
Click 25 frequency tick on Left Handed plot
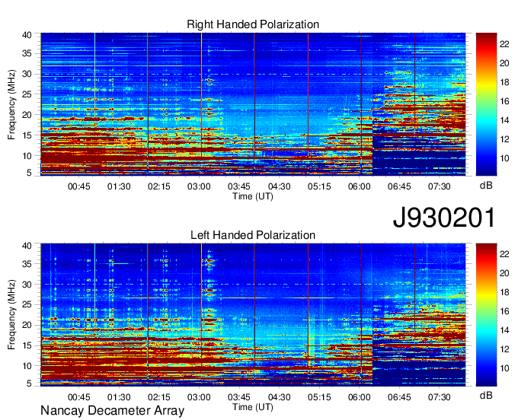tap(27, 304)
